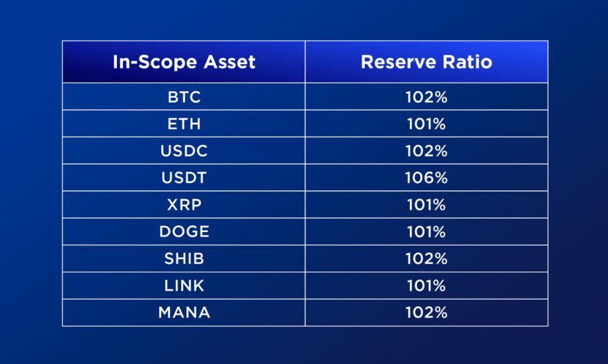The height and width of the screenshot is (364, 608).
Task: Click USDC's 102% reserve ratio value
Action: (427, 151)
